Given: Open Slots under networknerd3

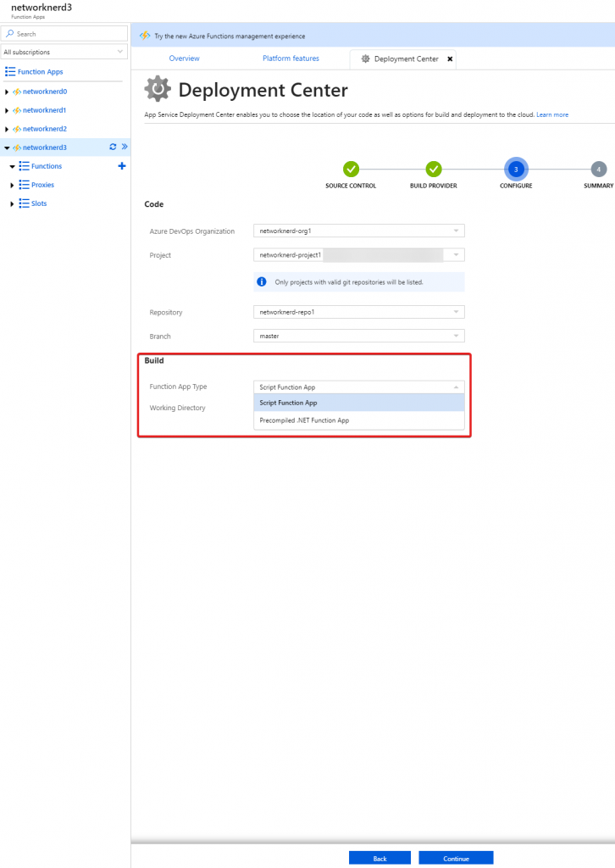Looking at the screenshot, I should point(39,203).
